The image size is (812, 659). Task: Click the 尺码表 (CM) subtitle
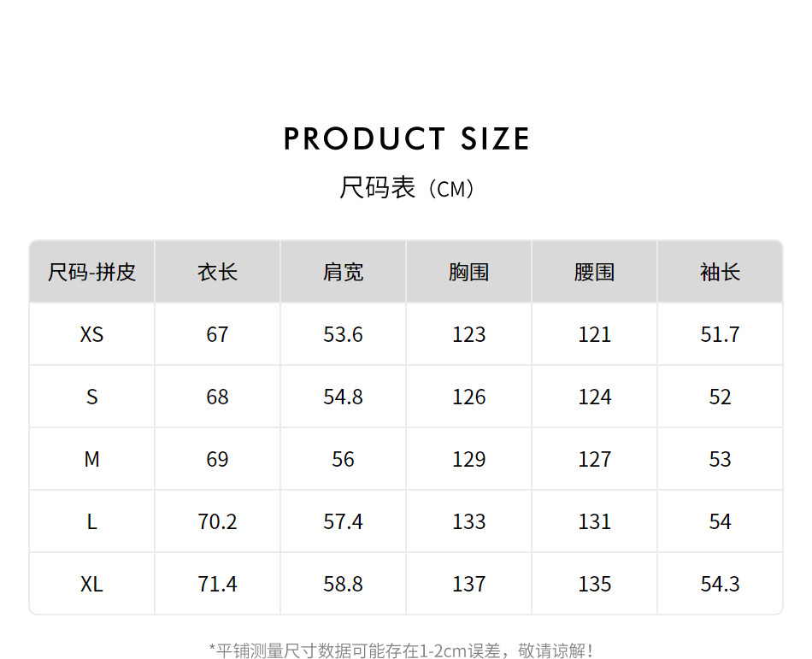click(x=406, y=188)
